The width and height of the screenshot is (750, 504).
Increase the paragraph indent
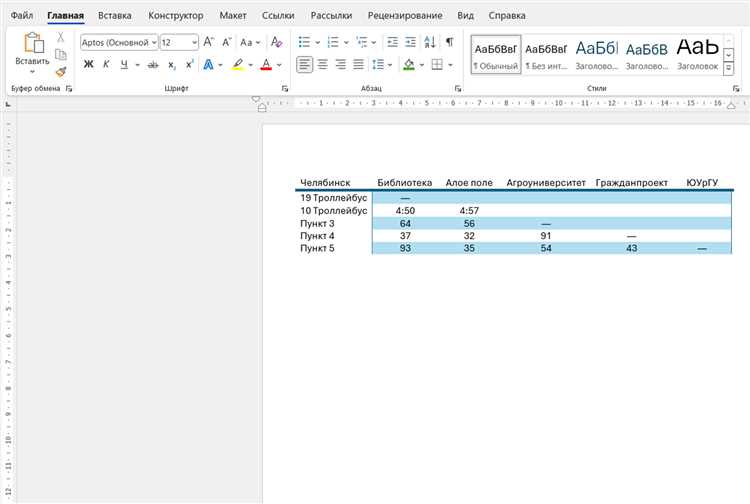(x=410, y=42)
